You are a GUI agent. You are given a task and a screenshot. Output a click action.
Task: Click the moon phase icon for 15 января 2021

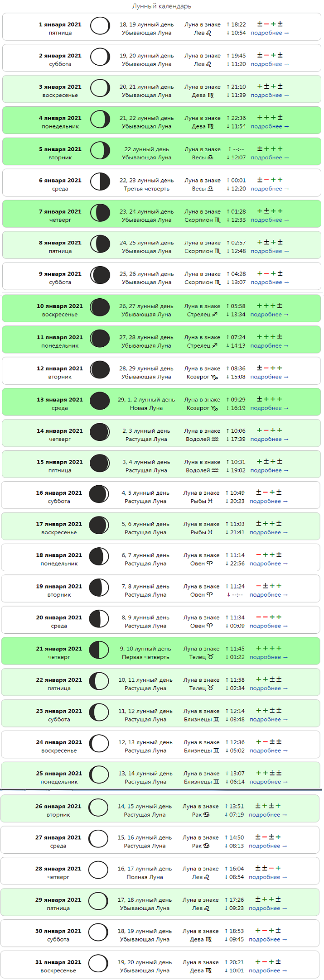click(x=100, y=464)
